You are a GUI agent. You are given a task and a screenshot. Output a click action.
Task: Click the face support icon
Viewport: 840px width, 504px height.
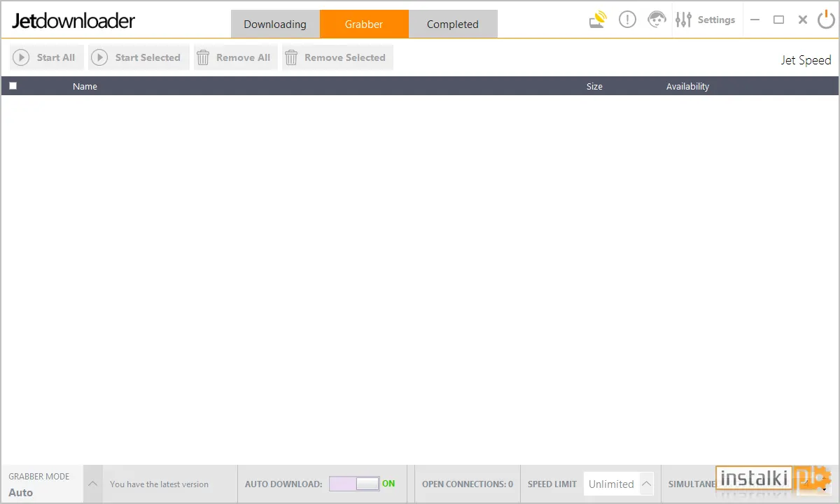(657, 20)
